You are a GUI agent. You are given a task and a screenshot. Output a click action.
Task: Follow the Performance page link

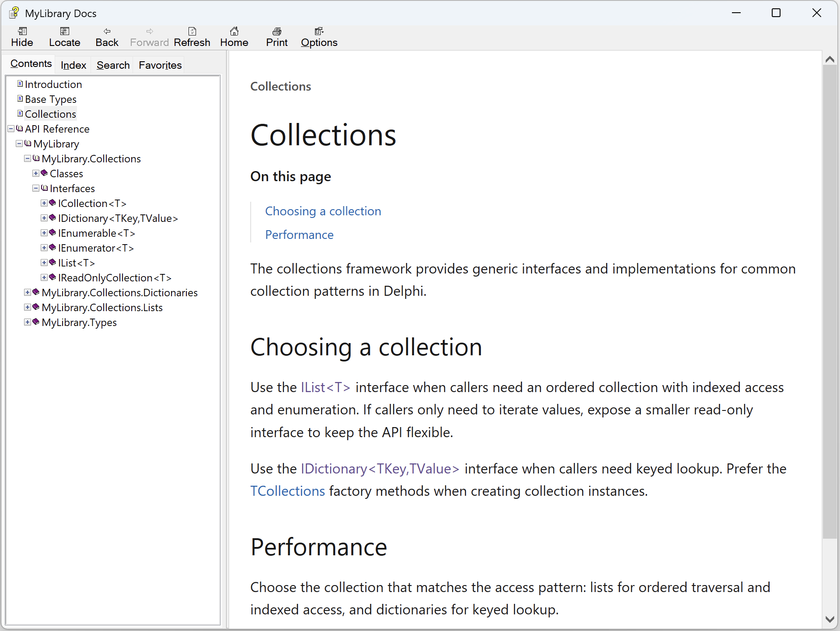click(299, 235)
